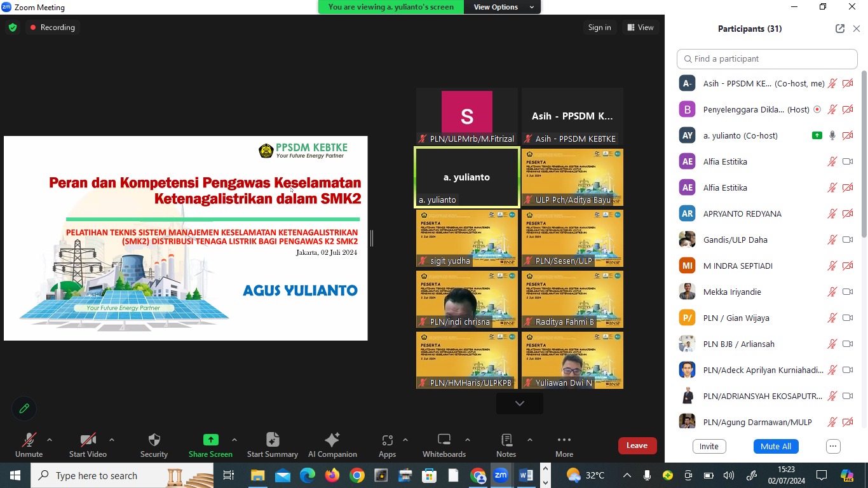Toggle video icon for Gandis/ULP Daha
The height and width of the screenshot is (488, 868).
coord(848,240)
